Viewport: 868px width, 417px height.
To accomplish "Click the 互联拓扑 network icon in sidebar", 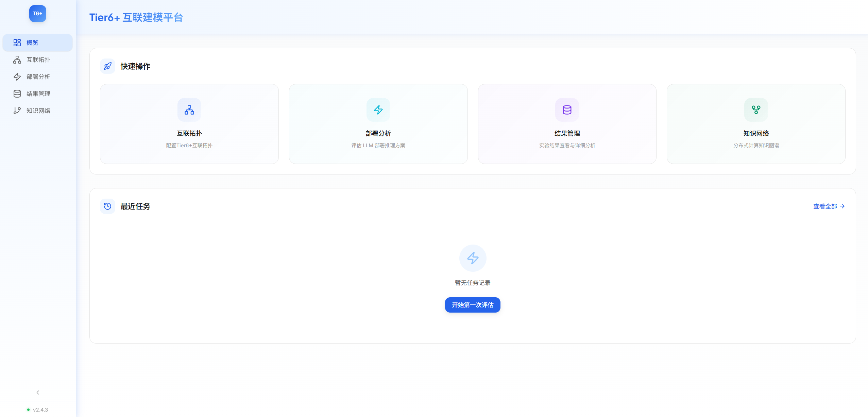I will (x=17, y=60).
